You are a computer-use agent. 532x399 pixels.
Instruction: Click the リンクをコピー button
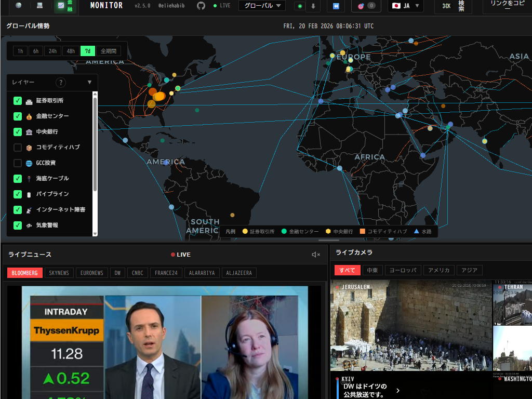(x=507, y=5)
